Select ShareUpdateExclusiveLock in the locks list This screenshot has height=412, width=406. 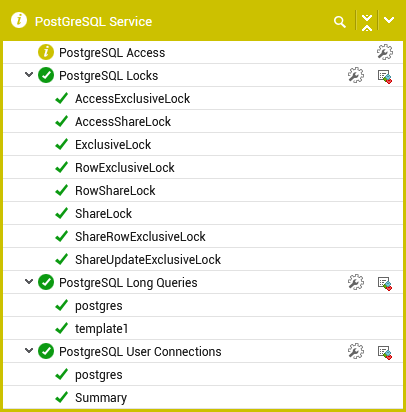pyautogui.click(x=148, y=260)
